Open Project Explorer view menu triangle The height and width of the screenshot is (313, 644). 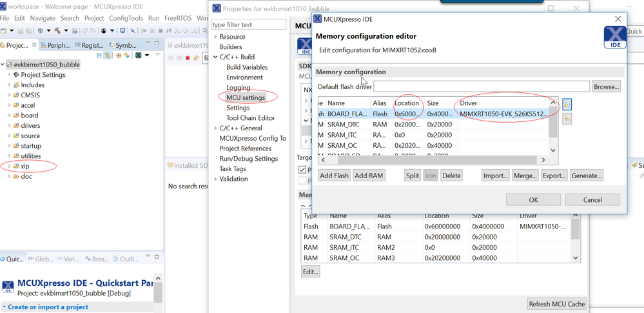coord(158,54)
